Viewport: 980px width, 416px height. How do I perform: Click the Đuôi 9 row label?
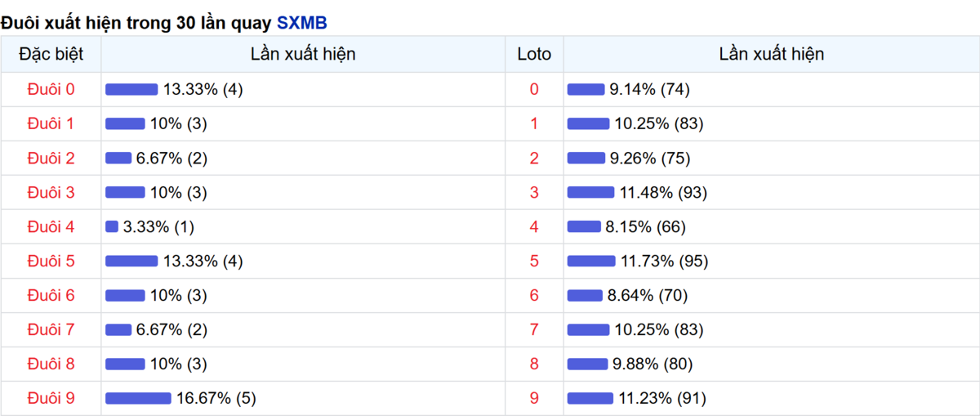(x=51, y=398)
